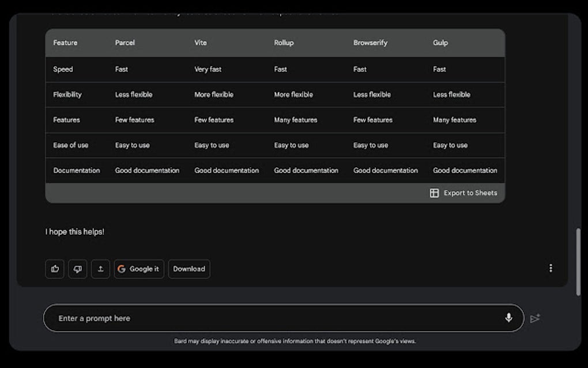This screenshot has height=368, width=588.
Task: Open the three-dot more options menu
Action: (x=551, y=268)
